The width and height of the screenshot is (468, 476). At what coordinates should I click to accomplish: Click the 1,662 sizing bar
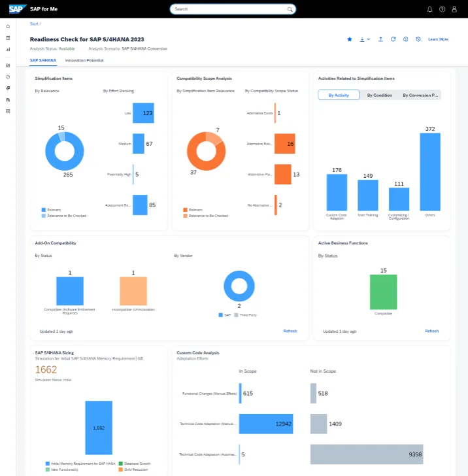(99, 428)
